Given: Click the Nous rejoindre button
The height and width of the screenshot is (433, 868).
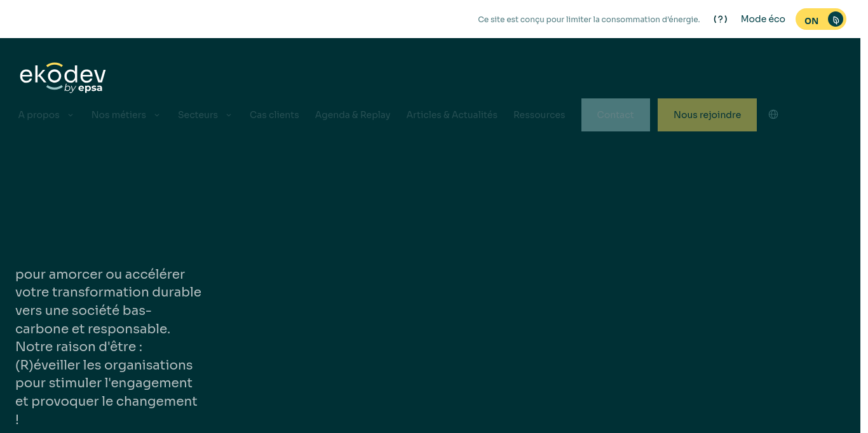Looking at the screenshot, I should pos(707,115).
